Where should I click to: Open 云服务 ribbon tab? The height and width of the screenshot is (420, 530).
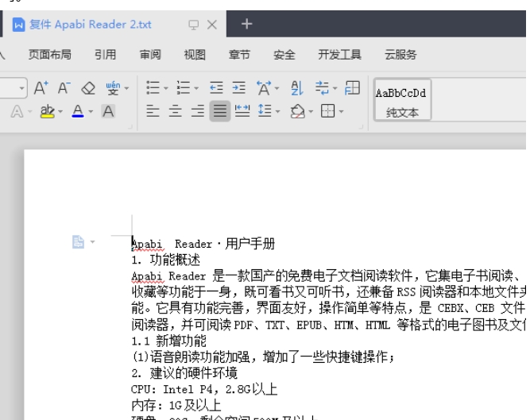[x=400, y=54]
